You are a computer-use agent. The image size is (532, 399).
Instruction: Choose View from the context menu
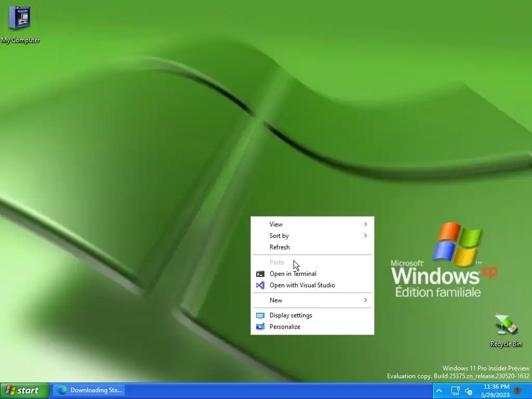pos(312,224)
